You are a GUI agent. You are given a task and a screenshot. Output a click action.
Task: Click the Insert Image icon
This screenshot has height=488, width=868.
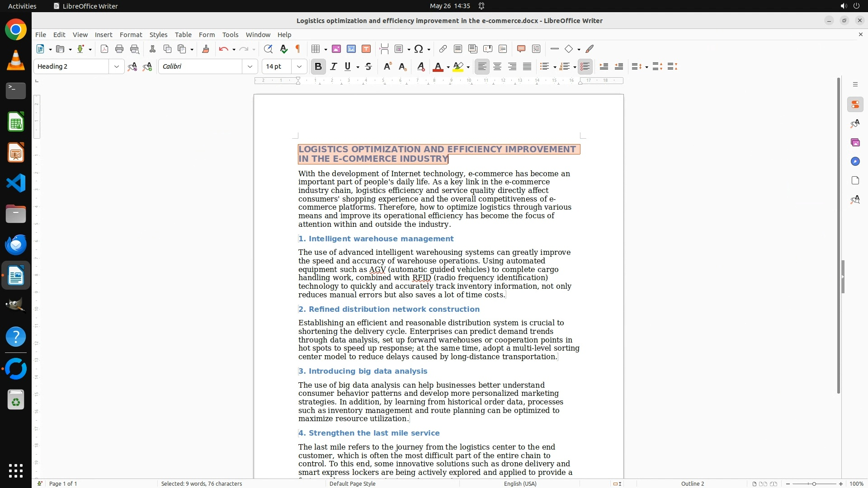336,49
